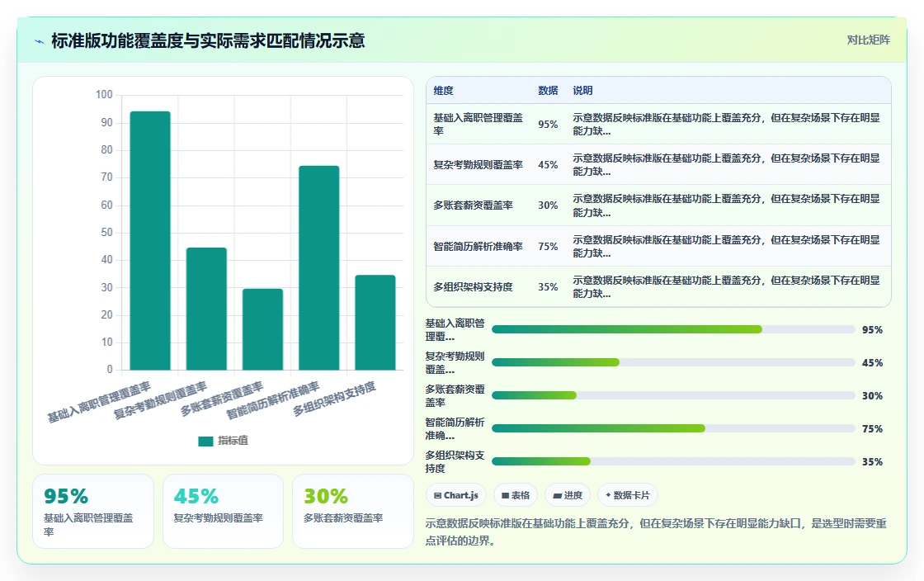Click the 75% progress bar for 智能简历解析
This screenshot has height=581, width=924.
click(673, 428)
